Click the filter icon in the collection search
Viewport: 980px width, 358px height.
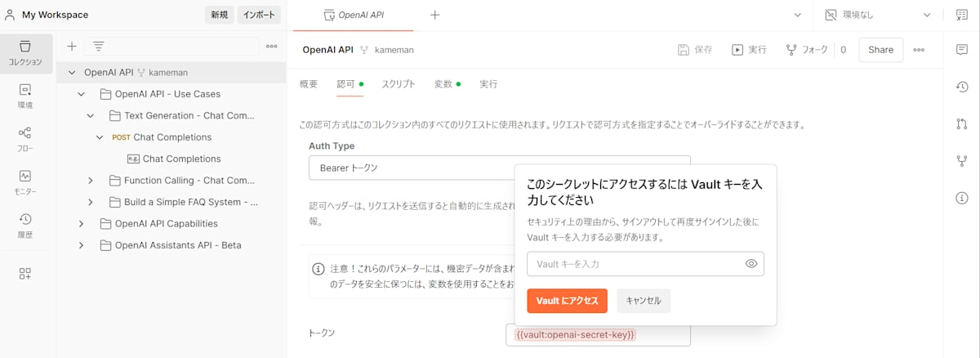(99, 47)
